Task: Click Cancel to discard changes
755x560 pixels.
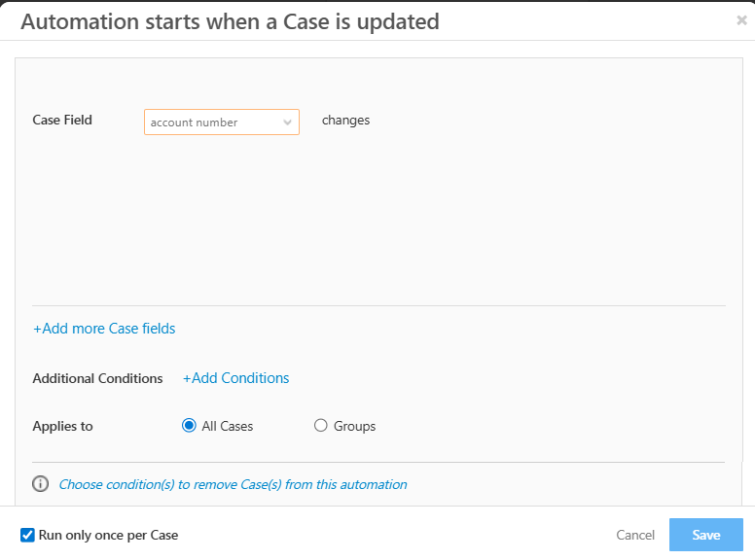Action: [x=635, y=535]
